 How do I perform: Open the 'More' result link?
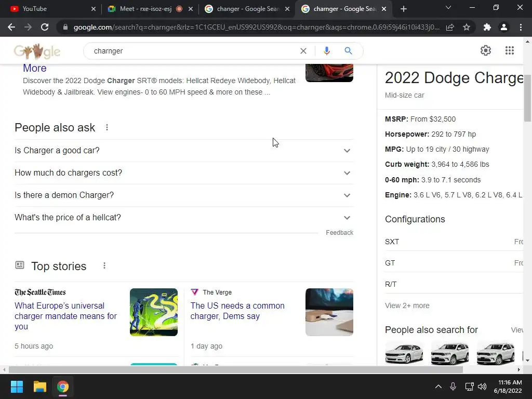tap(35, 68)
